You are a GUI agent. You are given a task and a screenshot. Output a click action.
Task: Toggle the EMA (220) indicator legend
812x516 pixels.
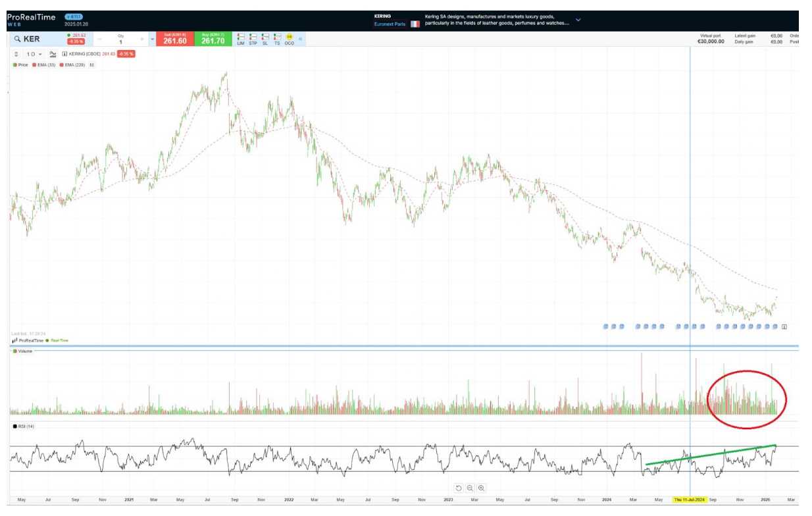pos(72,65)
